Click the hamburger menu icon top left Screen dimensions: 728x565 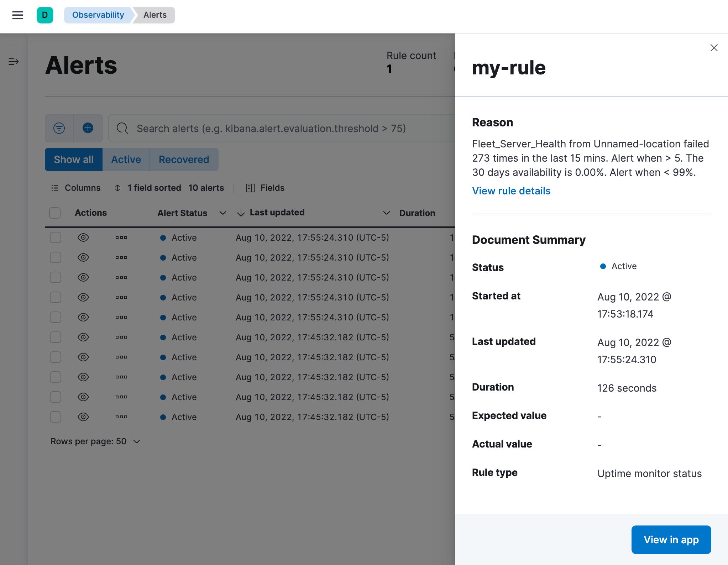coord(17,15)
